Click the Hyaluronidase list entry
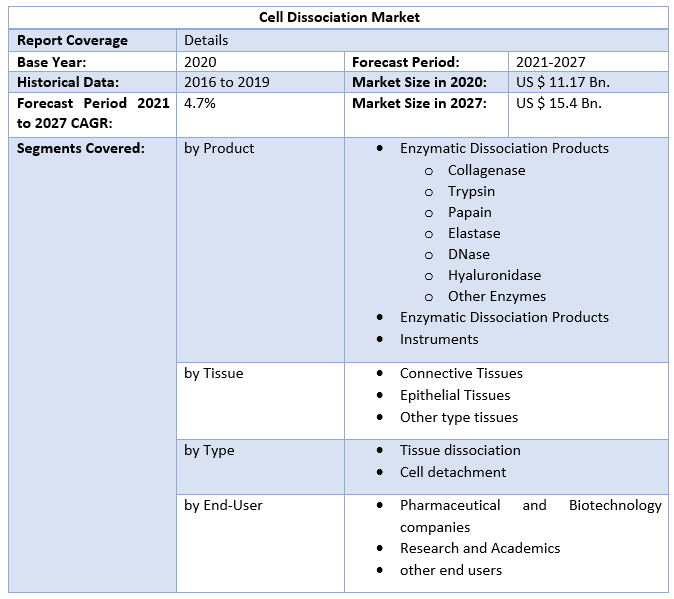Screen dimensions: 674x599 [494, 275]
